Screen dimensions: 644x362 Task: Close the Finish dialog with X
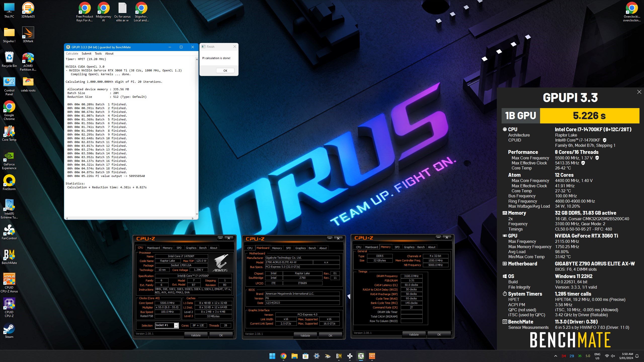(234, 47)
